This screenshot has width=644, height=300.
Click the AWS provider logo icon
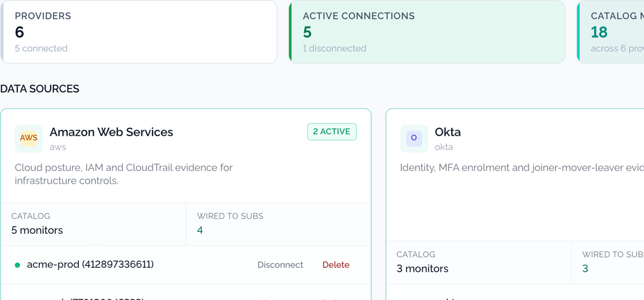(29, 139)
